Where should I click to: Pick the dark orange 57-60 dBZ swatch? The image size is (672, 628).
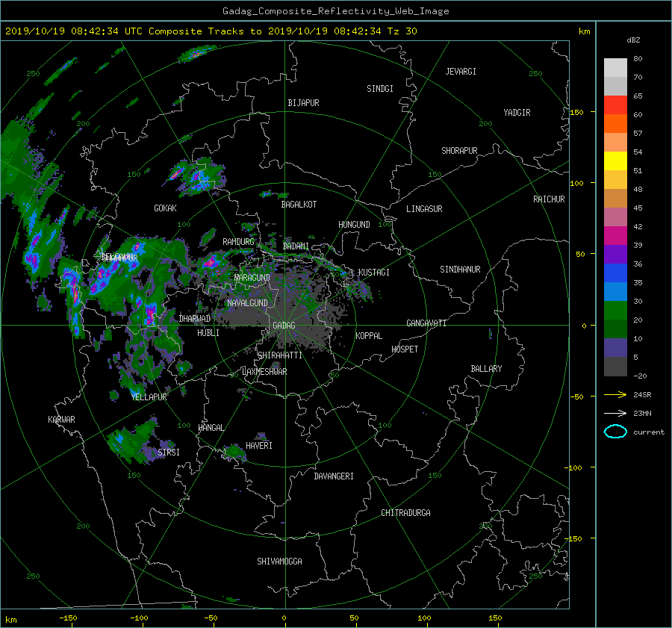[x=615, y=124]
